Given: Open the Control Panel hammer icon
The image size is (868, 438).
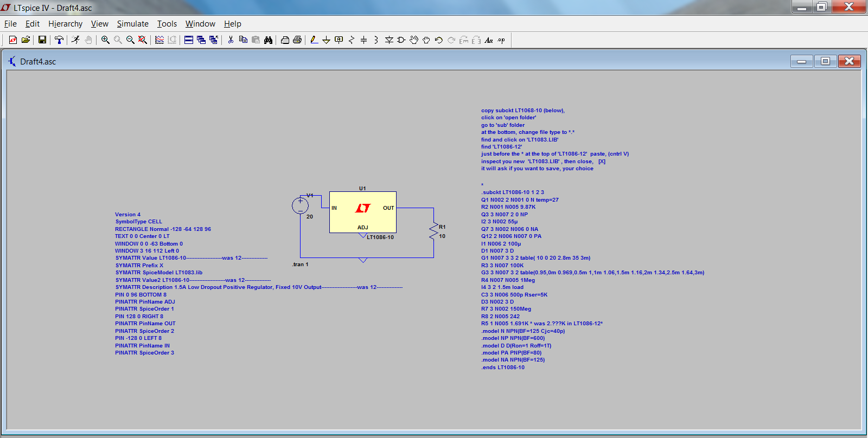Looking at the screenshot, I should 59,40.
